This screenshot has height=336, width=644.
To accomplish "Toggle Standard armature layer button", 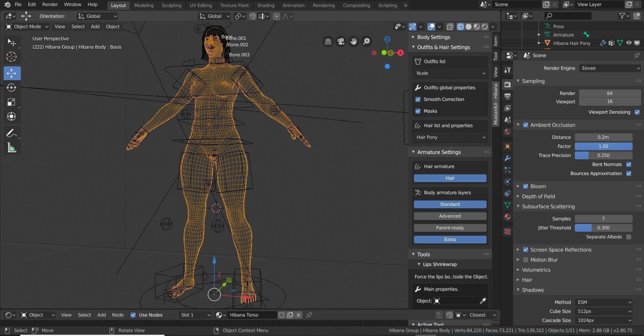I will [450, 204].
